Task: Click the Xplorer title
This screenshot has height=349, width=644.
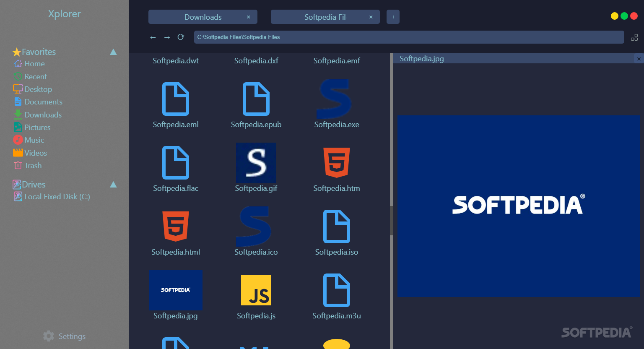Action: point(64,14)
